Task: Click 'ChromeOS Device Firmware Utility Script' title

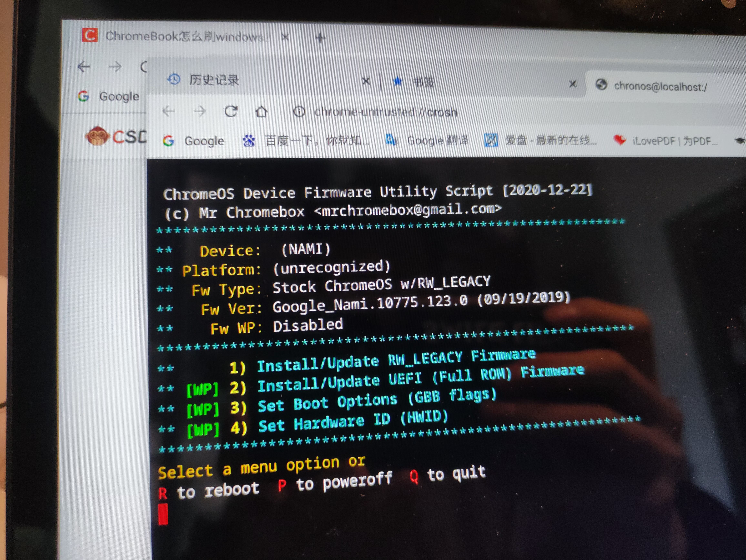Action: pos(328,192)
